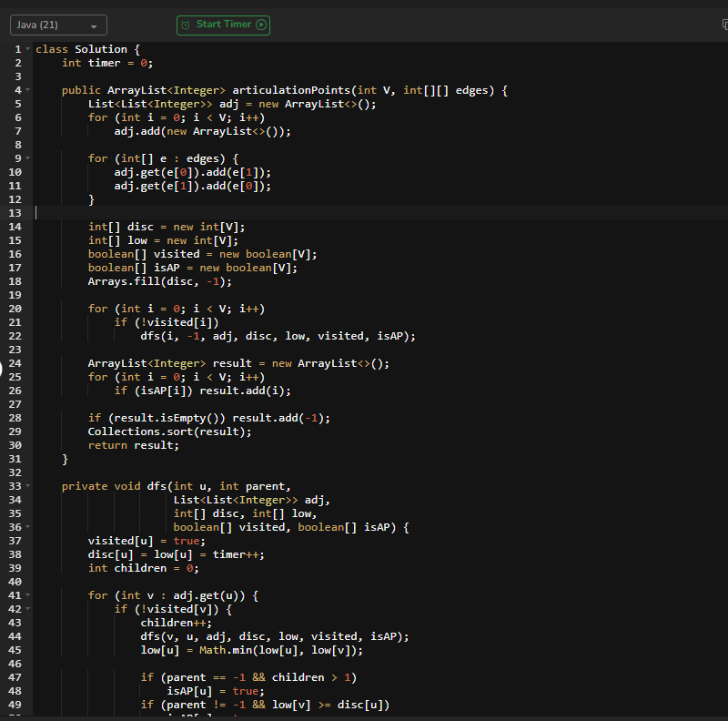This screenshot has height=721, width=728.
Task: Click the partially visible icon at top-right edge
Action: pos(724,25)
